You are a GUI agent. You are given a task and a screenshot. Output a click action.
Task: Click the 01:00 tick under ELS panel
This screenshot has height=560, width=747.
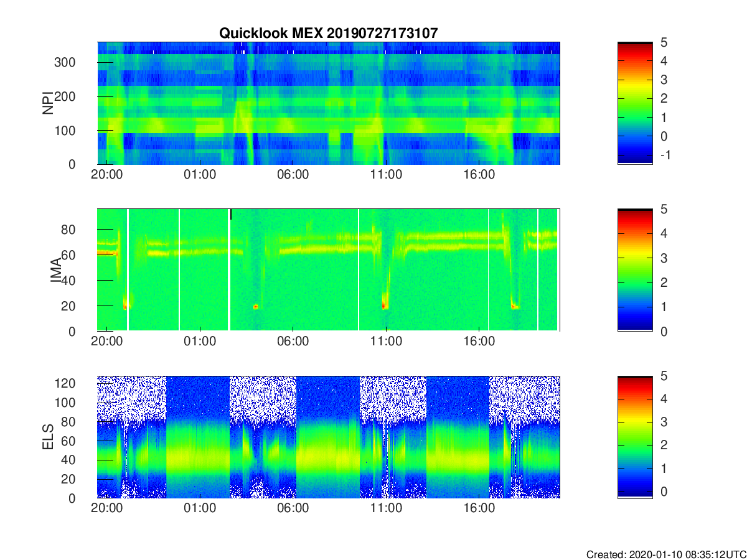(200, 508)
